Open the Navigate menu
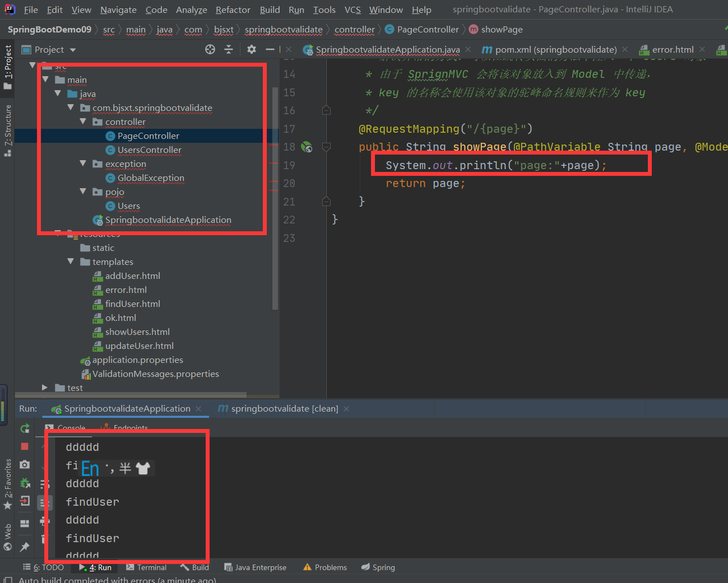Viewport: 728px width, 583px height. coord(118,10)
